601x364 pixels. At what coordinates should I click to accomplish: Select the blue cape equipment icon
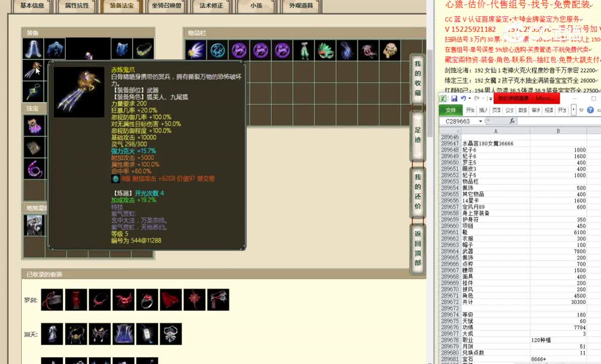tap(55, 49)
